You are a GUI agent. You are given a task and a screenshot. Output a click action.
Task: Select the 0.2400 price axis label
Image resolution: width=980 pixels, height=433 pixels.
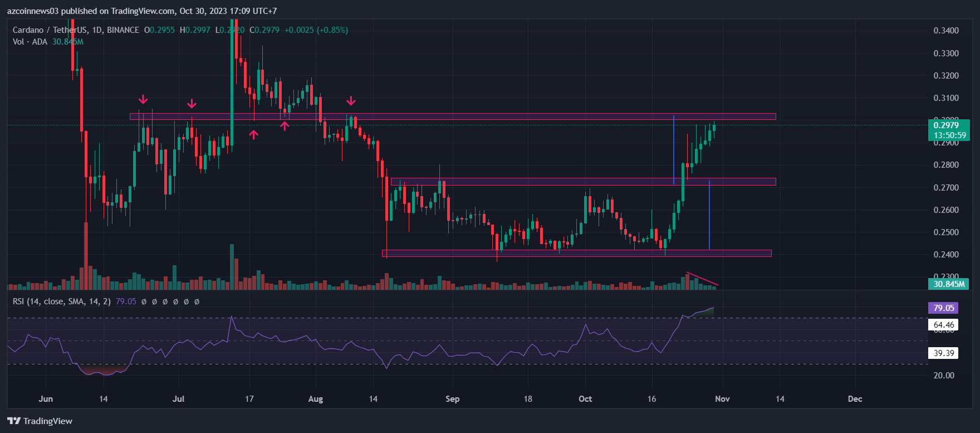coord(946,255)
